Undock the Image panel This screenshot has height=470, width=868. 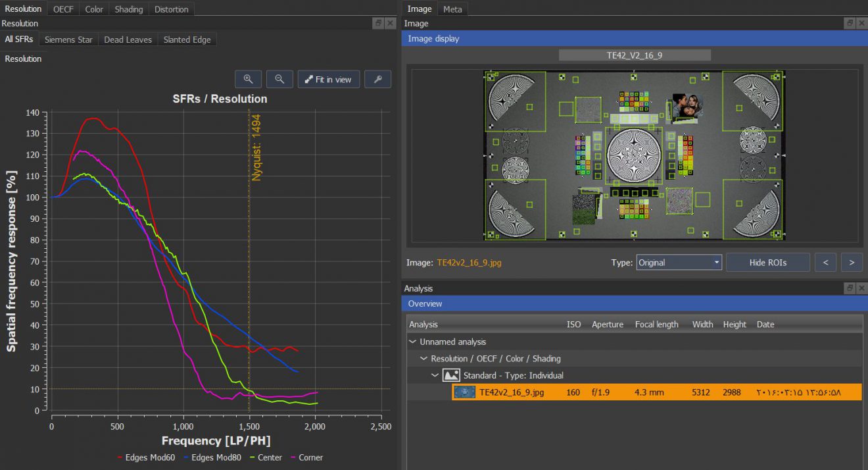pyautogui.click(x=850, y=23)
